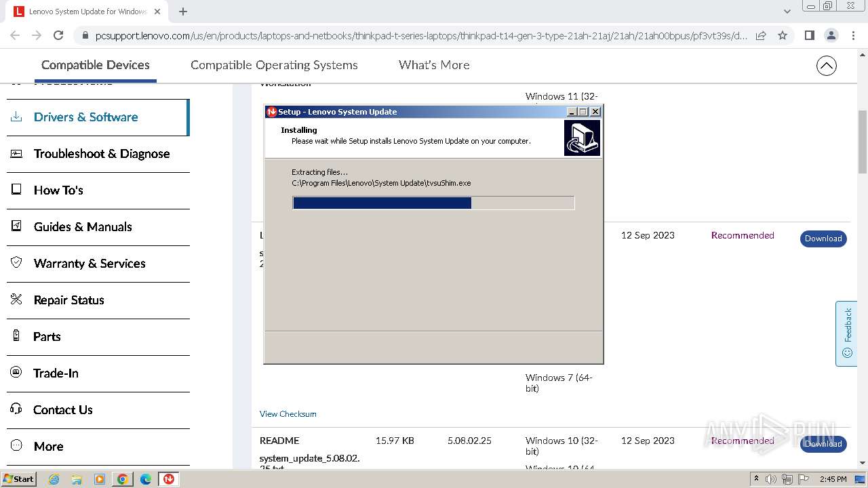Viewport: 868px width, 488px height.
Task: Open the Chrome side panel icon
Action: (x=809, y=35)
